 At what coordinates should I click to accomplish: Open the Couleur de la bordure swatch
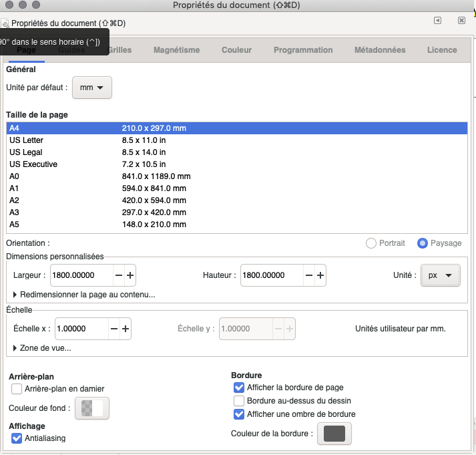pos(334,434)
